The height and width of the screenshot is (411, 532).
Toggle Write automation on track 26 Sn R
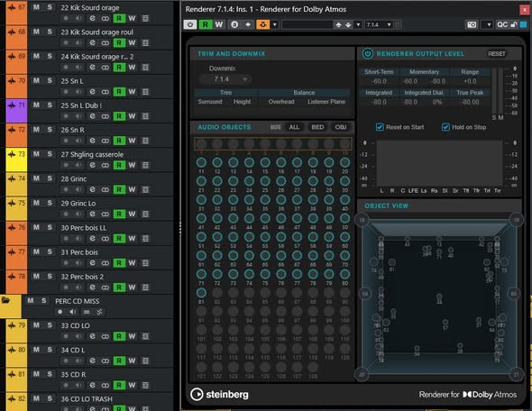[x=132, y=141]
